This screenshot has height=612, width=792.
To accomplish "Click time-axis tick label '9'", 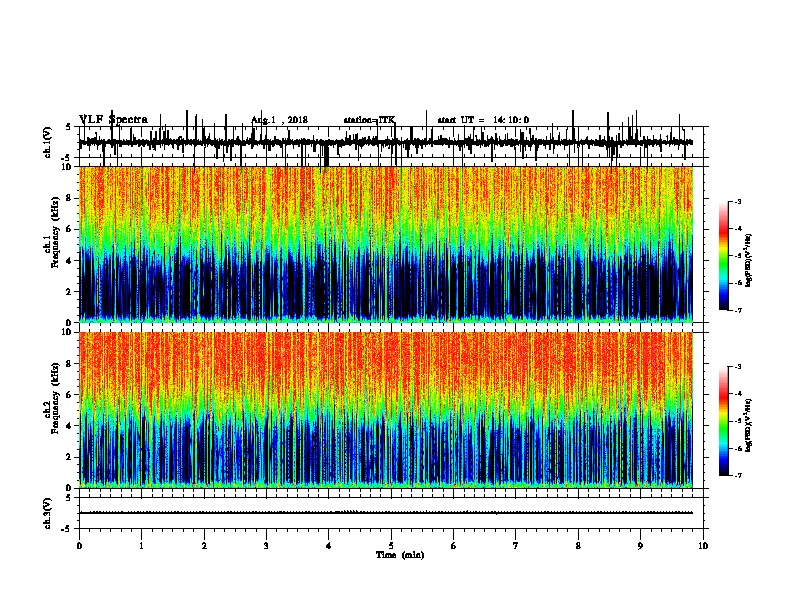I will tap(640, 546).
